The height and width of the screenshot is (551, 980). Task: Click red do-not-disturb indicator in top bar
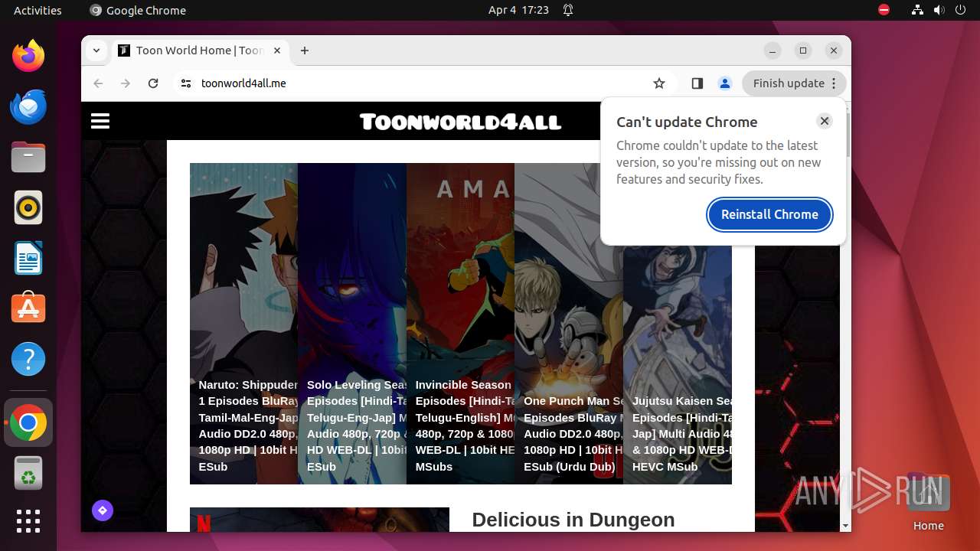884,10
